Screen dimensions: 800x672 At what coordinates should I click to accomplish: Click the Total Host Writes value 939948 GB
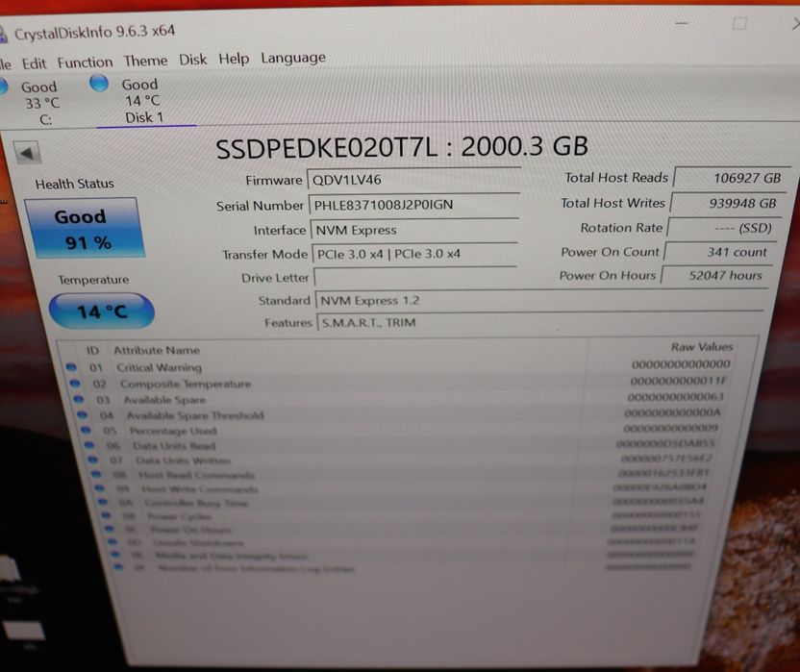point(728,203)
